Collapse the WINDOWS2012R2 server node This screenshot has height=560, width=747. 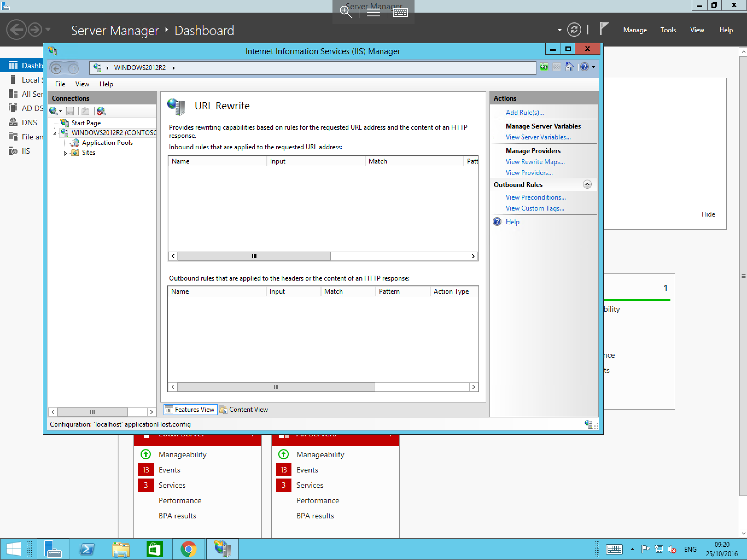click(x=55, y=133)
